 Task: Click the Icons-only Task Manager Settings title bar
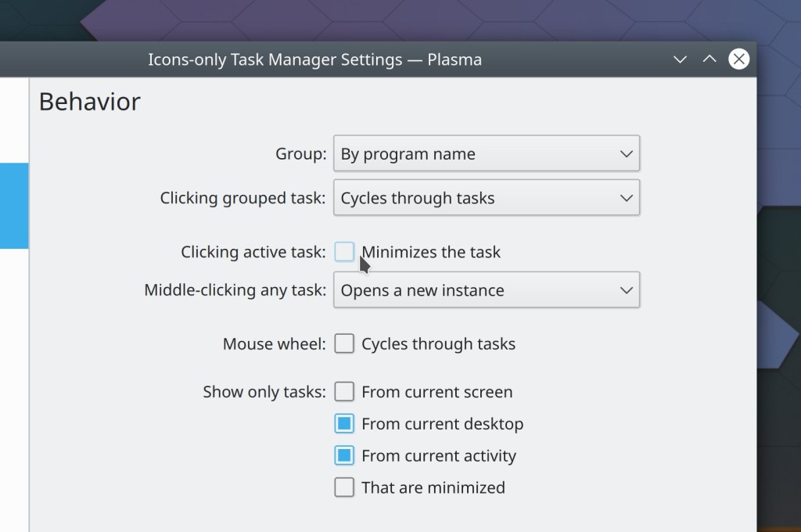click(x=314, y=59)
